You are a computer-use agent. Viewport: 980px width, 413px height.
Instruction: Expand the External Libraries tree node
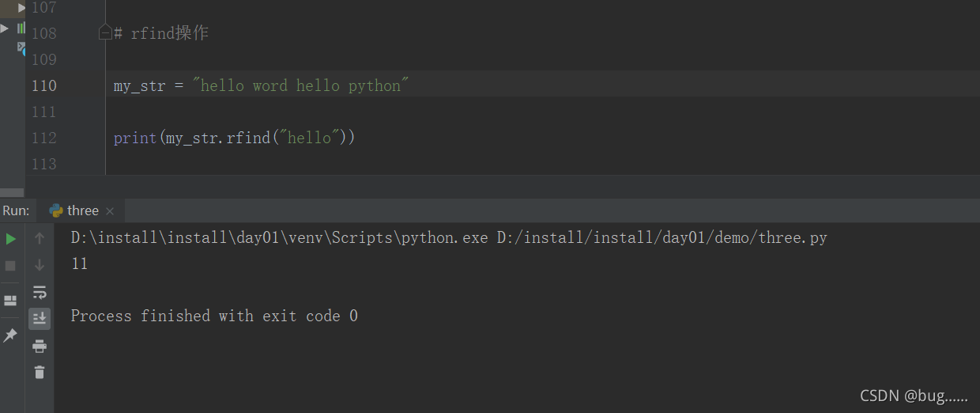tap(5, 28)
